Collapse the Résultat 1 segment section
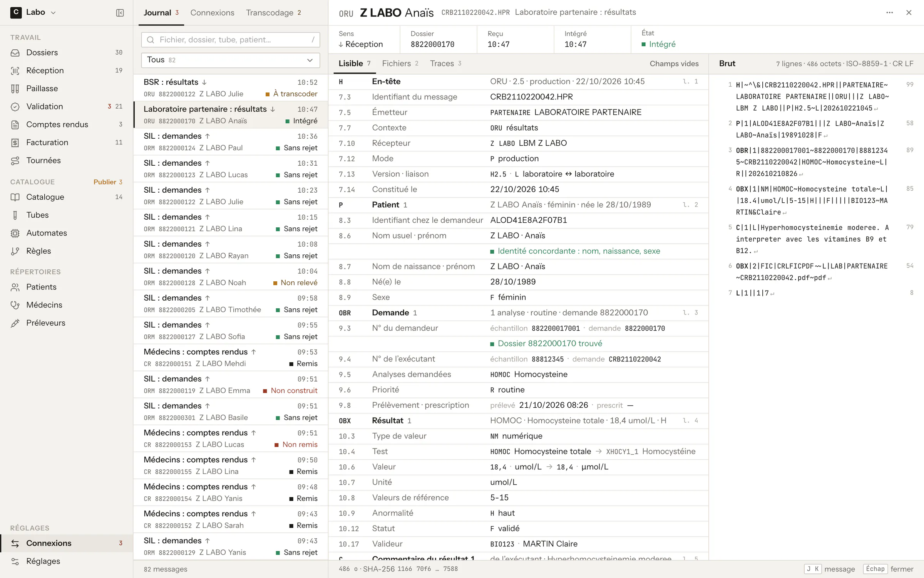Viewport: 924px width, 578px height. (518, 421)
